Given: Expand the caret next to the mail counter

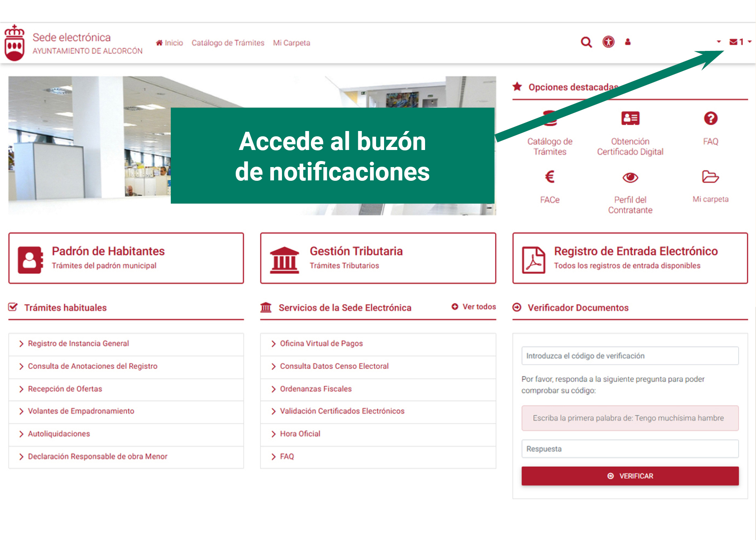Looking at the screenshot, I should [x=750, y=42].
